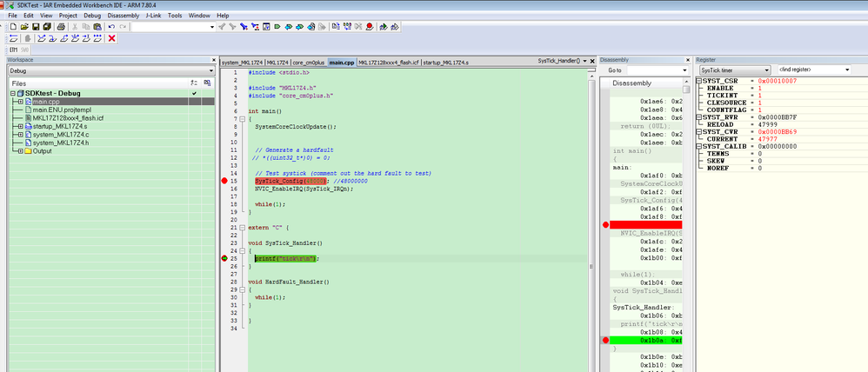Expand the system_MKL17Z4.c tree node
Screen dimensions: 868x372
pyautogui.click(x=21, y=135)
